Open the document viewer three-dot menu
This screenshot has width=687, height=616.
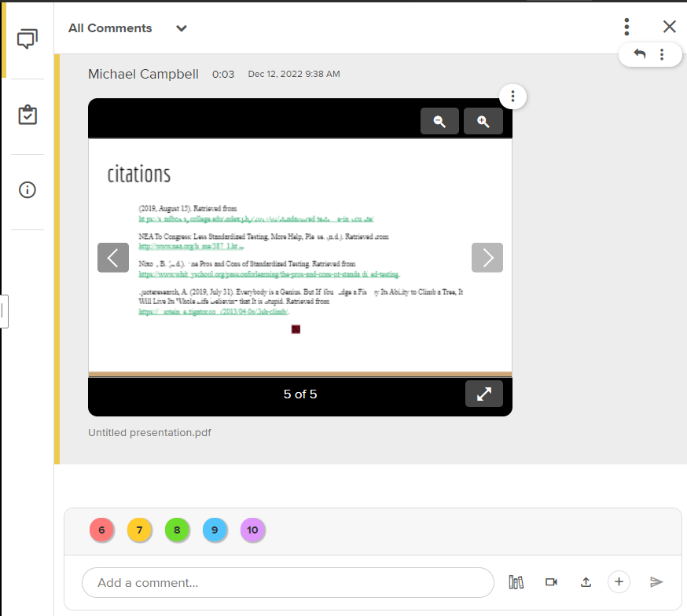click(512, 97)
